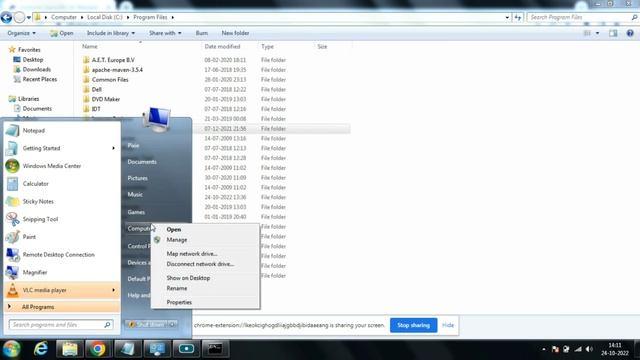The width and height of the screenshot is (640, 360).
Task: Launch Getting Started program
Action: 61,148
